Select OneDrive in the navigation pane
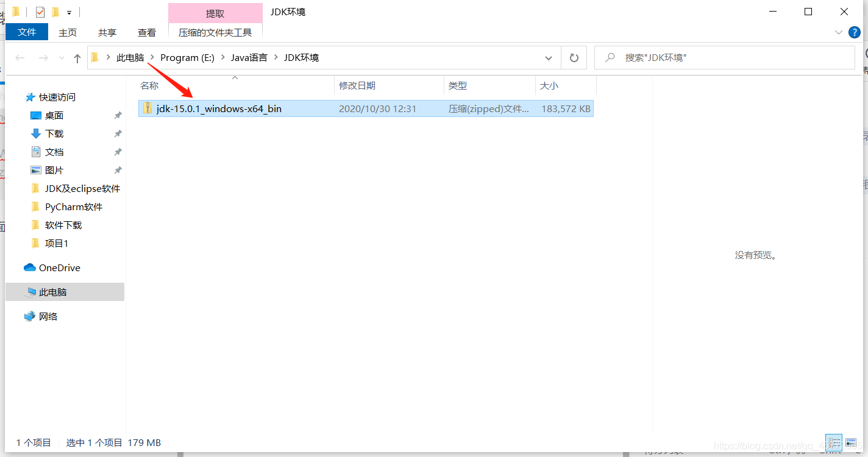The image size is (868, 457). (59, 267)
